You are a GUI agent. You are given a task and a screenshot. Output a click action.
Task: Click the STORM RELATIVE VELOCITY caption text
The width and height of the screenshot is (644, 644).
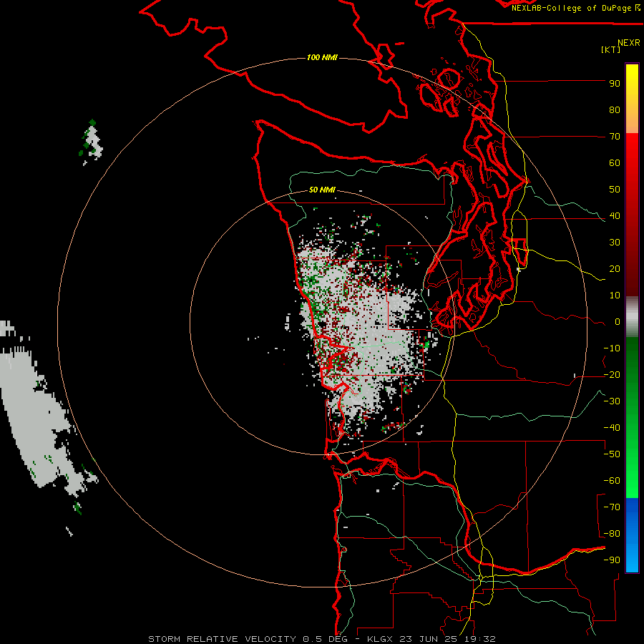222,639
